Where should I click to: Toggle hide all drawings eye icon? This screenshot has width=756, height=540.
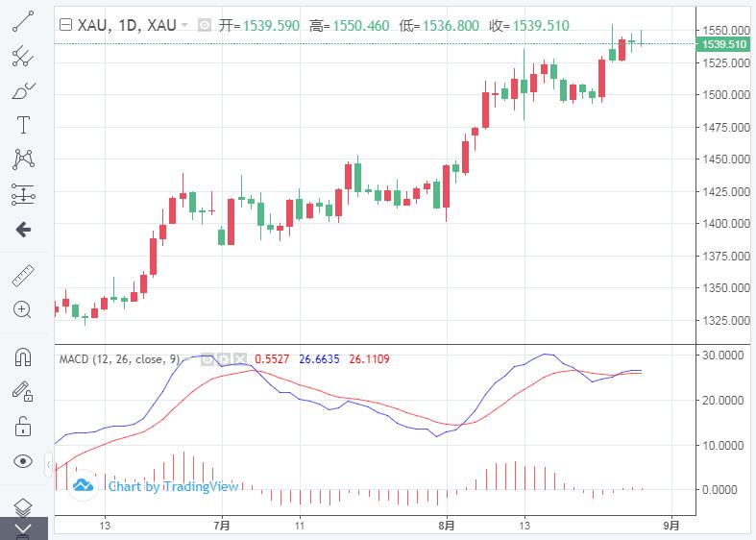pos(23,461)
